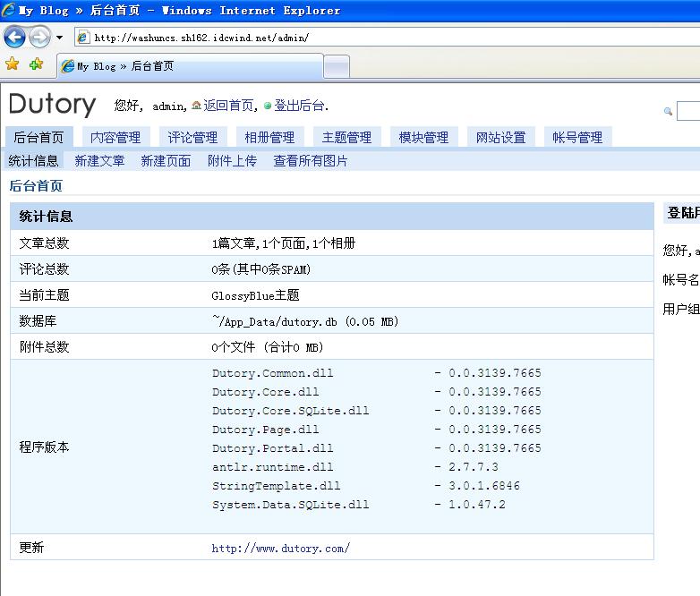Click the System.Data.SQLite.dll entry

click(291, 505)
